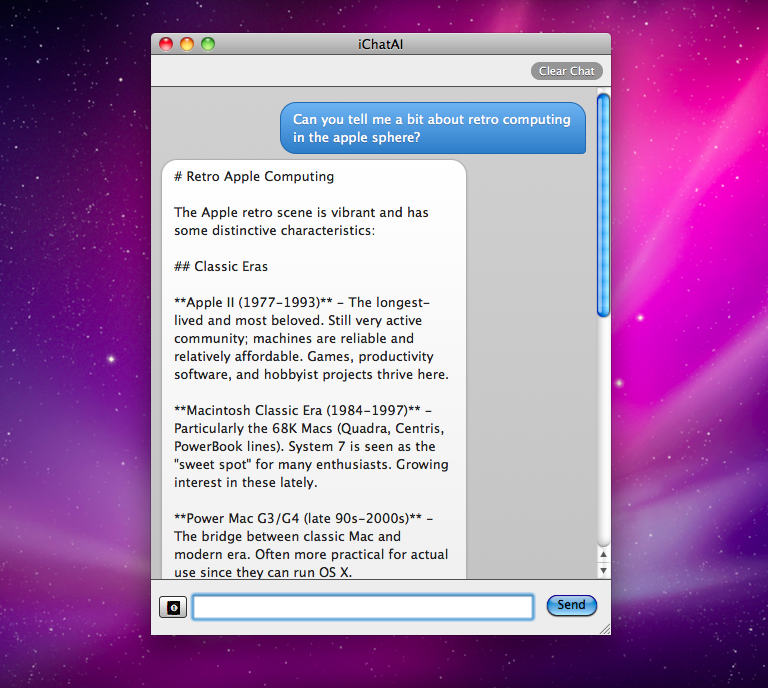Viewport: 768px width, 688px height.
Task: Click "**Apple II (1977-1993)**" text
Action: 253,302
